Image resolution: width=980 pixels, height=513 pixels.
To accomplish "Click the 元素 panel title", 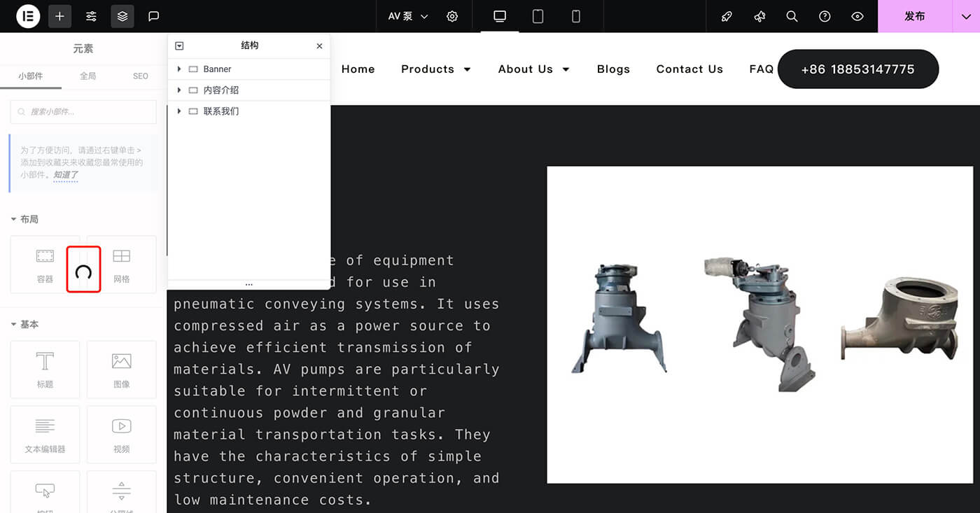I will [83, 48].
